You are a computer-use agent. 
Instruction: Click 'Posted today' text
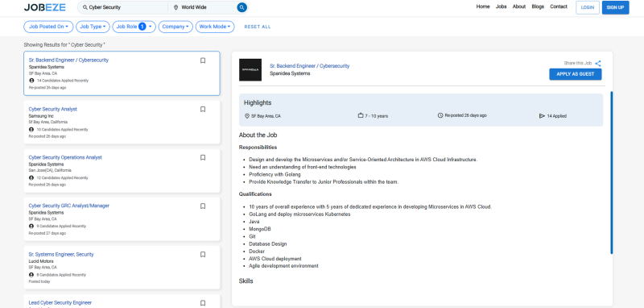(x=39, y=281)
